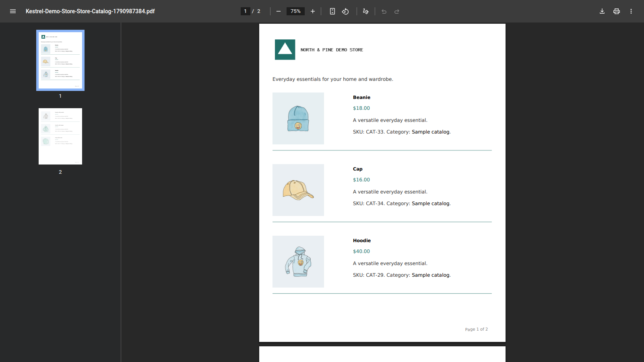Rotate the document counterclockwise
The width and height of the screenshot is (644, 362).
pyautogui.click(x=345, y=11)
